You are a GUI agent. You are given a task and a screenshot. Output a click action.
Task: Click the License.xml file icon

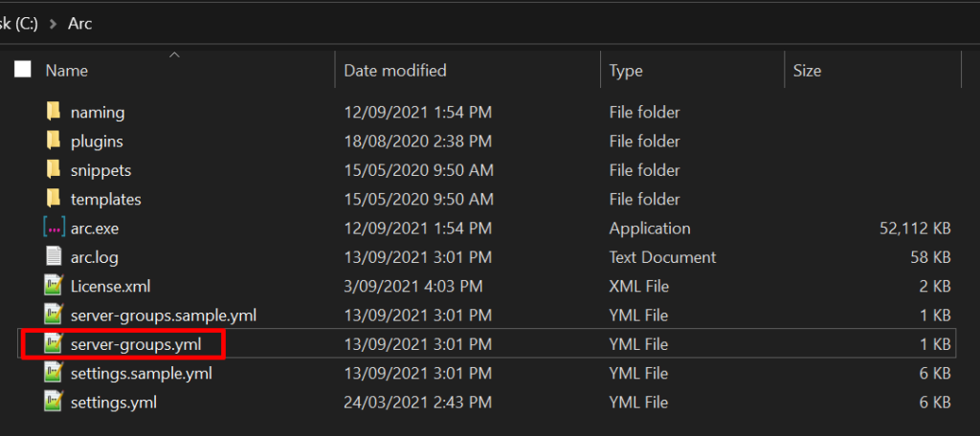click(54, 286)
